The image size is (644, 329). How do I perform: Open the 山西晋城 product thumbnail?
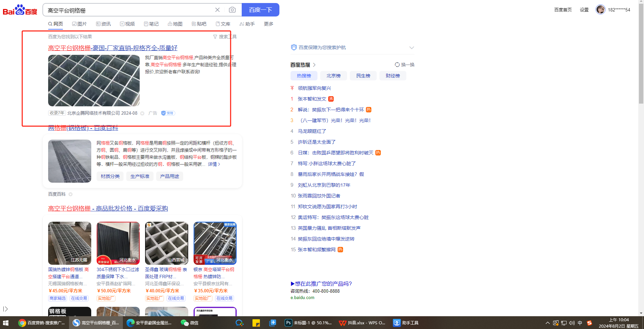[167, 243]
